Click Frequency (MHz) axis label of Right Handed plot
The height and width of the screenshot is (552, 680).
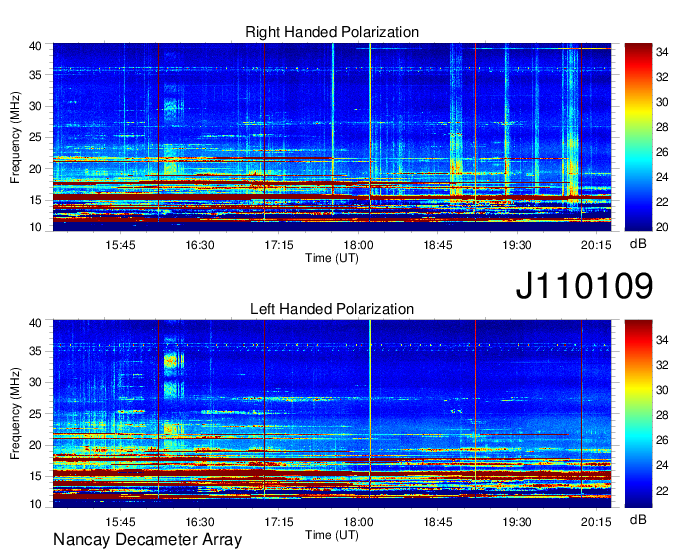[15, 137]
